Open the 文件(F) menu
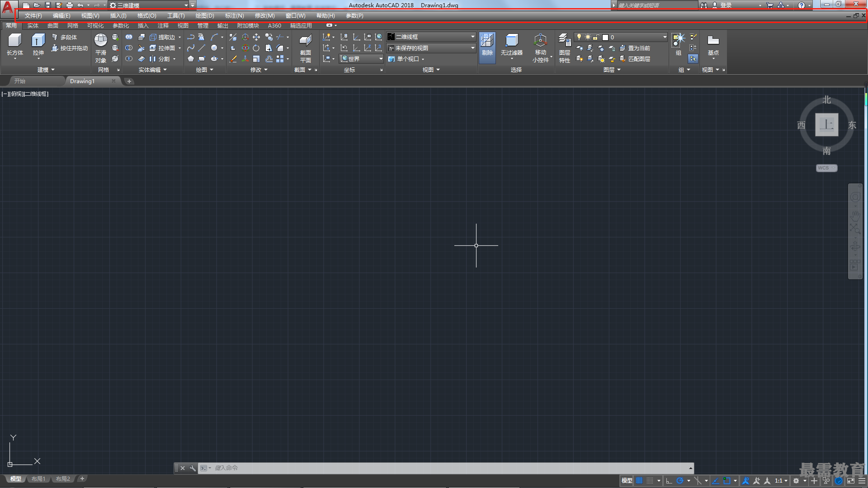The height and width of the screenshot is (488, 868). [33, 16]
